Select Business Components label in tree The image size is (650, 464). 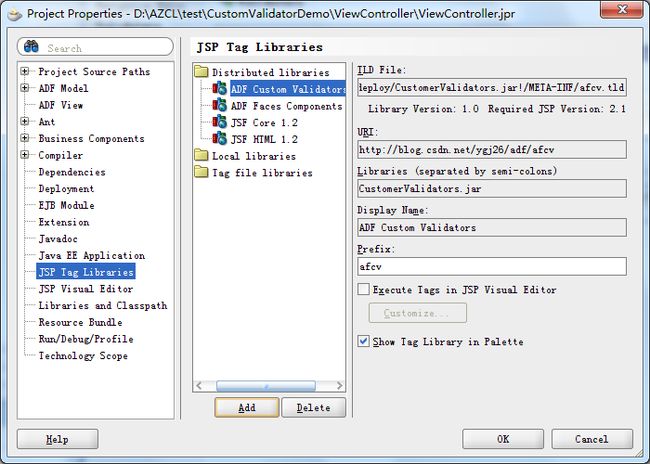[91, 138]
